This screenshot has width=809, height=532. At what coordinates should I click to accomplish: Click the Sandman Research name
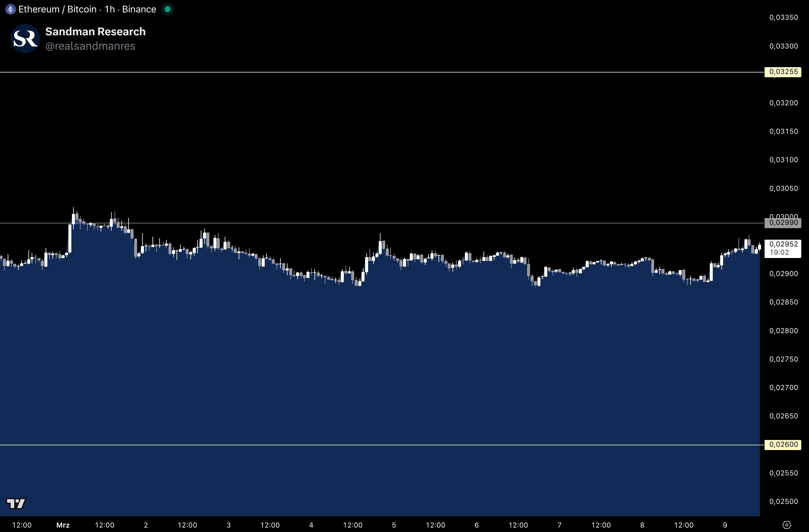95,31
